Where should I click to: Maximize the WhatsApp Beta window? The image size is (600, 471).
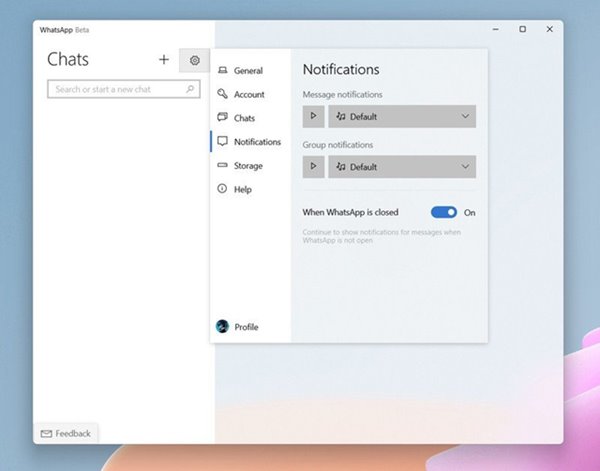click(522, 30)
